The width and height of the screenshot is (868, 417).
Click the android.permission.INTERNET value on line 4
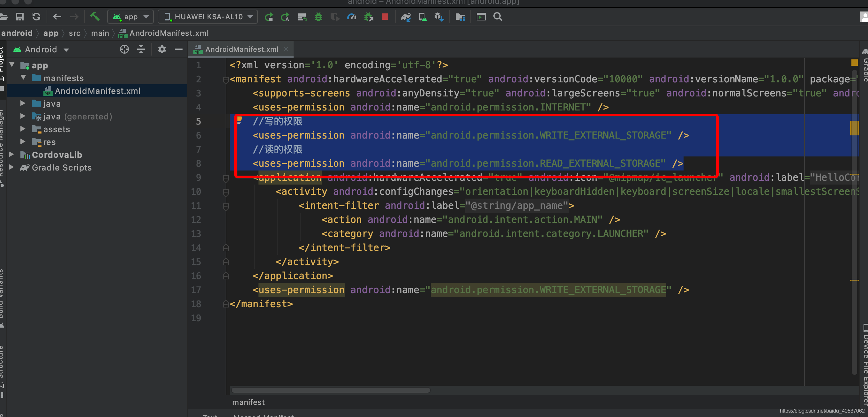(x=508, y=107)
